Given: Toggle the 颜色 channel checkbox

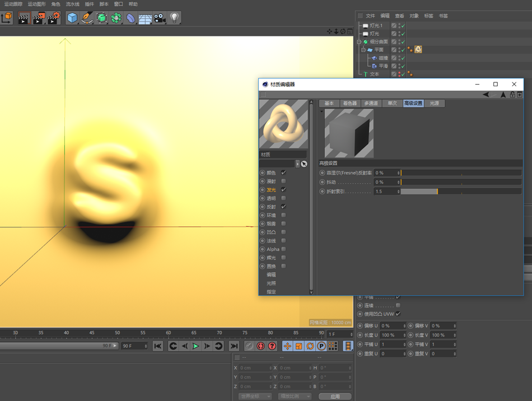Looking at the screenshot, I should [284, 172].
